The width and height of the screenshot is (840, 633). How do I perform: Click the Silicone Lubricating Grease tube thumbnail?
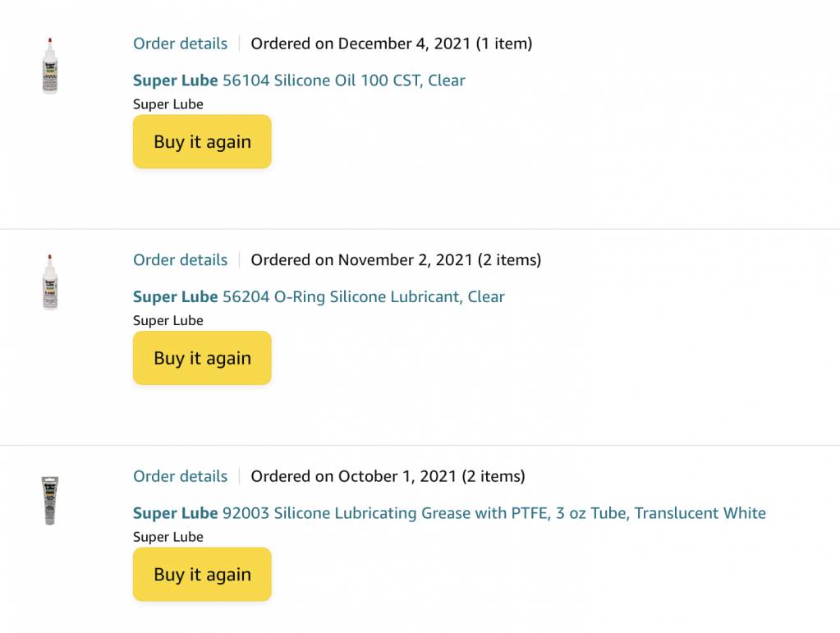point(50,500)
